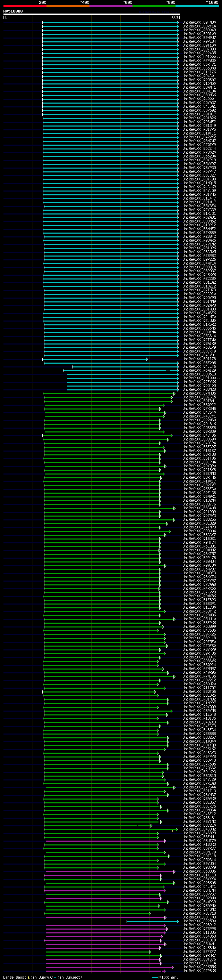This screenshot has width=222, height=980.
Task: Select hit label UniRef100_A9TWL7
Action: tap(199, 114)
